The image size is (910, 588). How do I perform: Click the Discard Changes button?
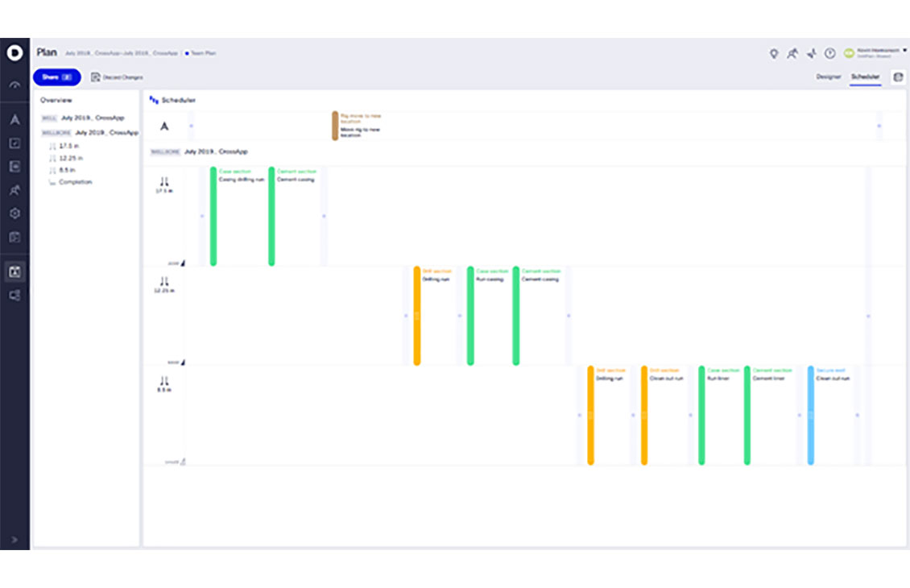pyautogui.click(x=118, y=77)
